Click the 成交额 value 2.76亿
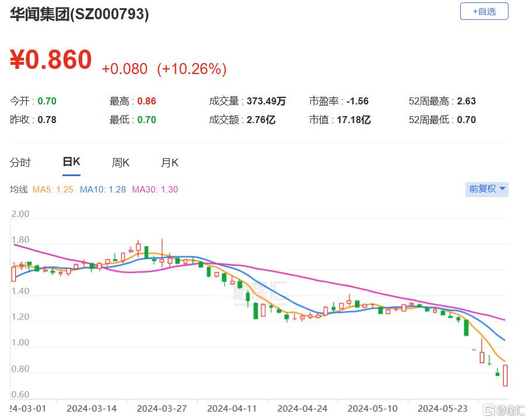The height and width of the screenshot is (420, 529). click(261, 120)
